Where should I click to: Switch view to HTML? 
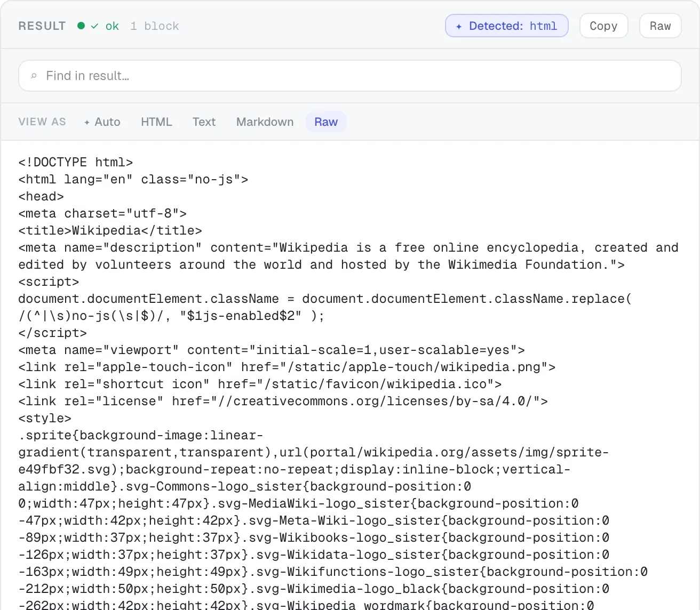point(156,122)
